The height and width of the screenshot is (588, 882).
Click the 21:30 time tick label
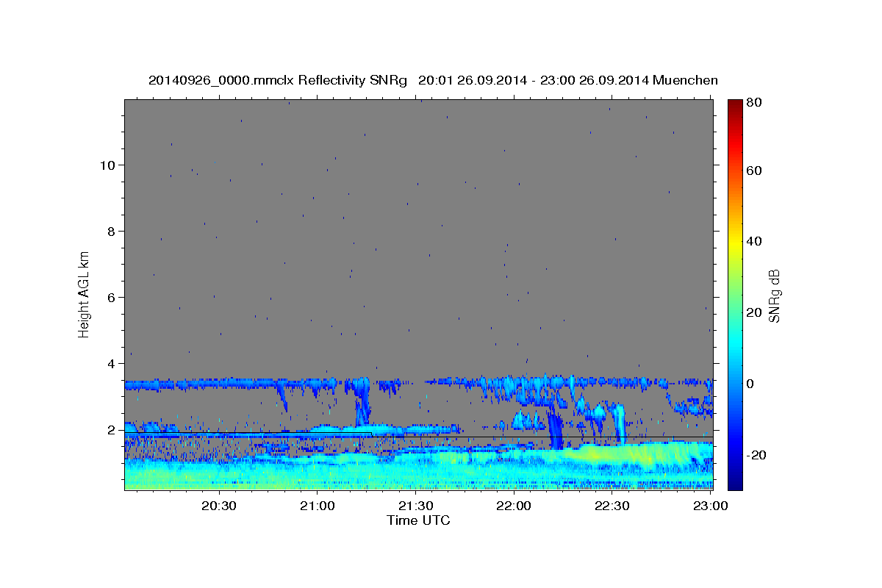(x=415, y=506)
